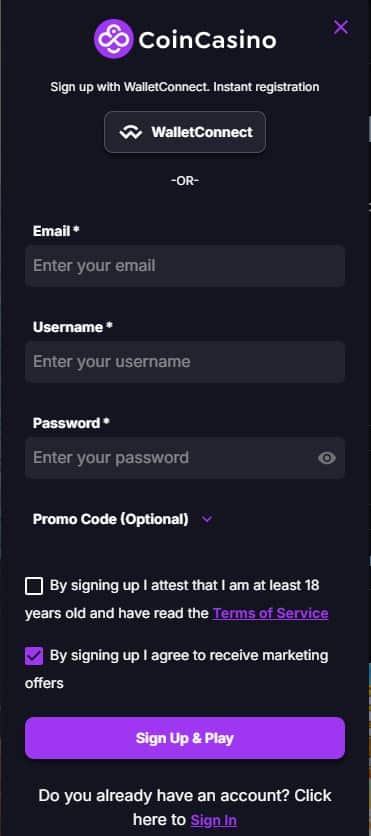Go to the Sign In link
Viewport: 371px width, 836px height.
pos(213,819)
